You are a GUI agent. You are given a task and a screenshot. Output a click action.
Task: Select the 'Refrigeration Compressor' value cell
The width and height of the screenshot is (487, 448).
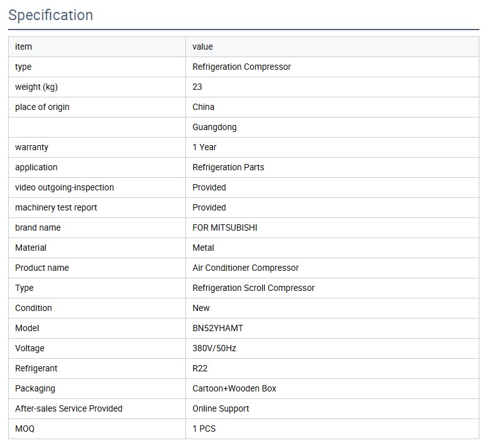(x=241, y=67)
